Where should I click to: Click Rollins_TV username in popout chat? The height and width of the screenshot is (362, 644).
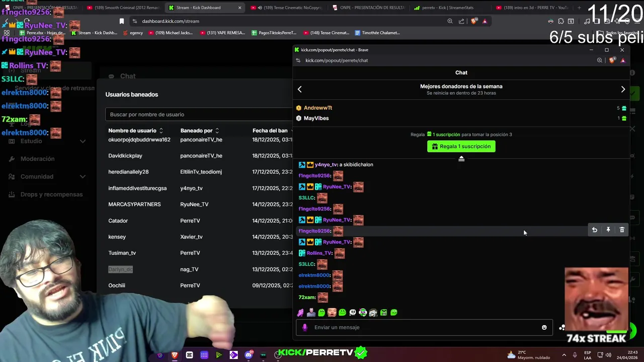coord(319,253)
